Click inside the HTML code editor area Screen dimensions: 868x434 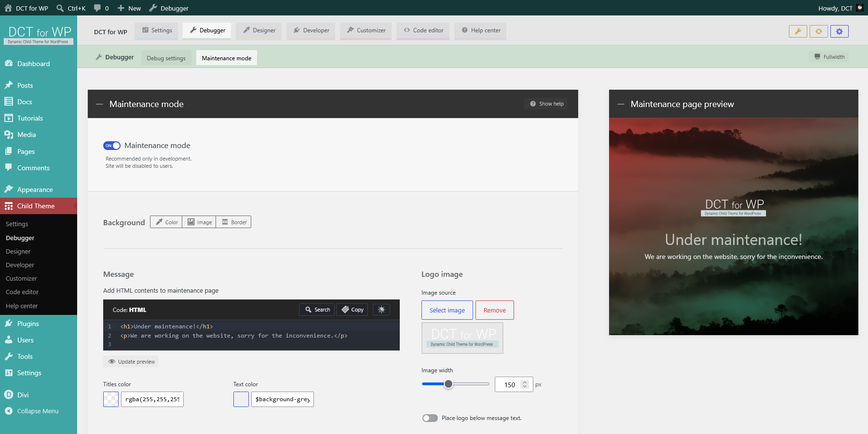click(x=251, y=335)
